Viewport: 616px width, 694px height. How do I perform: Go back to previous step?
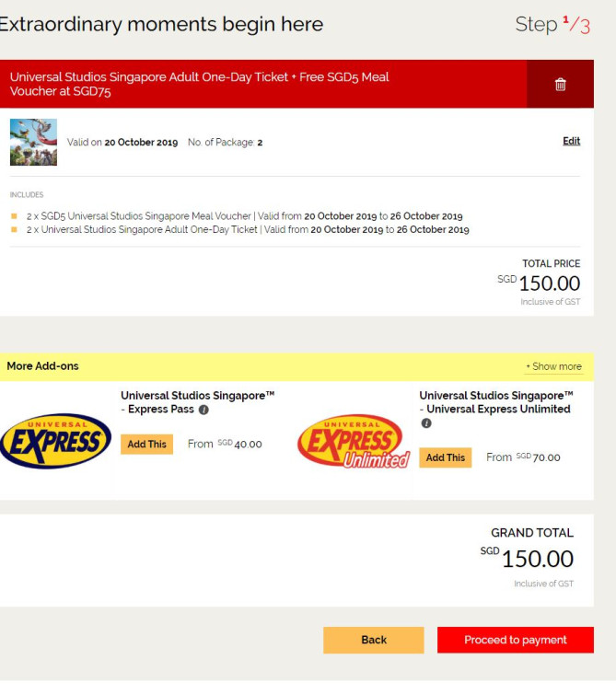pos(374,640)
